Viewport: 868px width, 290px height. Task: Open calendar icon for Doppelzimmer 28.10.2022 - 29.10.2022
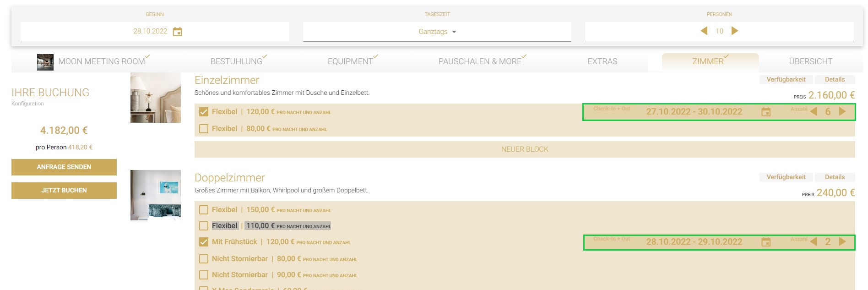click(x=766, y=242)
